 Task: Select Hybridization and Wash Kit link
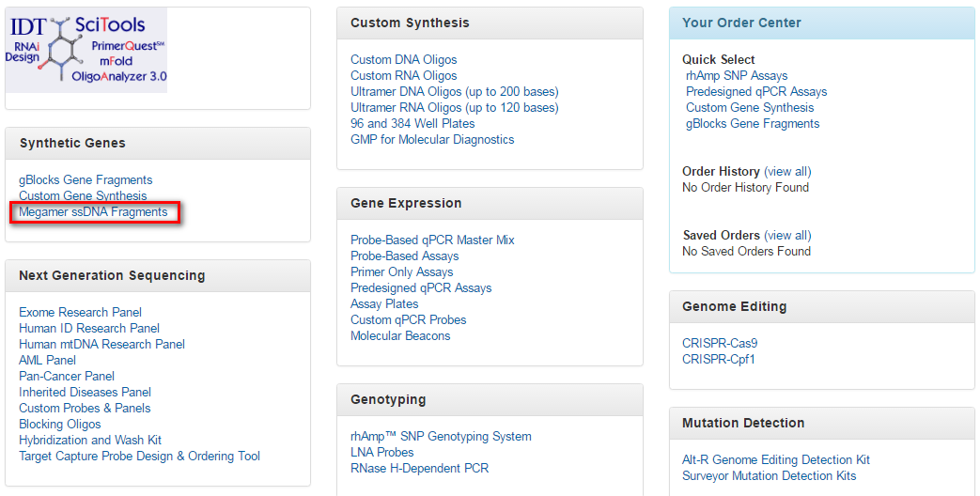click(90, 440)
